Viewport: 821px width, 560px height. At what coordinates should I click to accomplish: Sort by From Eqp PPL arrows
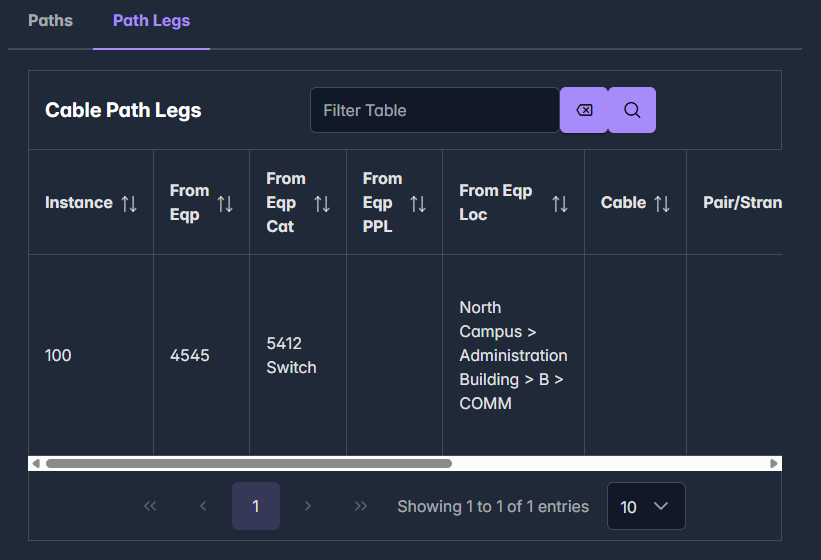pyautogui.click(x=418, y=203)
